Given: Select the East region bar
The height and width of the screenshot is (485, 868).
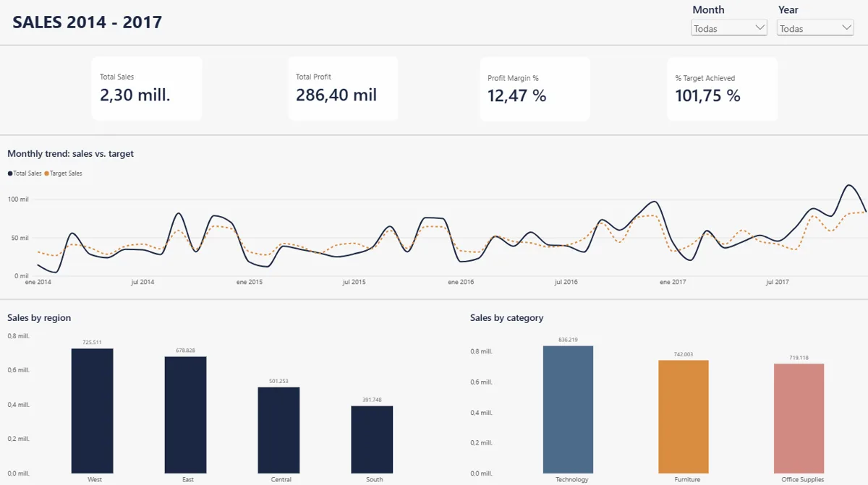Looking at the screenshot, I should coord(185,415).
